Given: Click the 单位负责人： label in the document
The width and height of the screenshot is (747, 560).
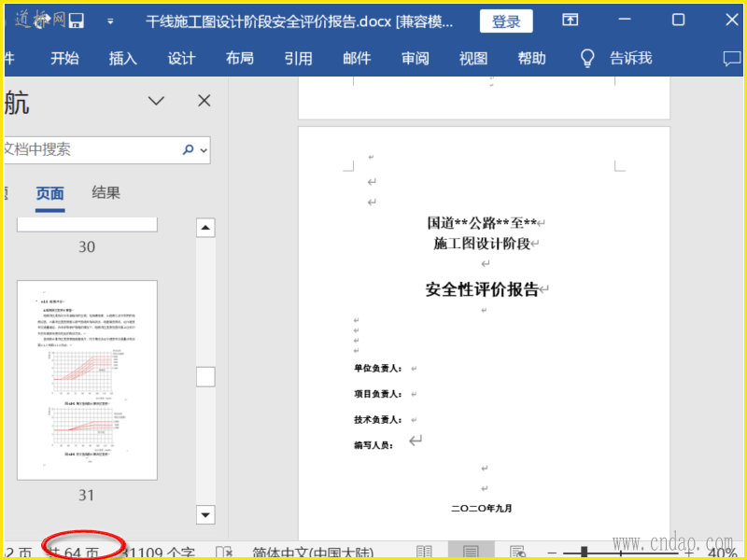Looking at the screenshot, I should tap(378, 369).
